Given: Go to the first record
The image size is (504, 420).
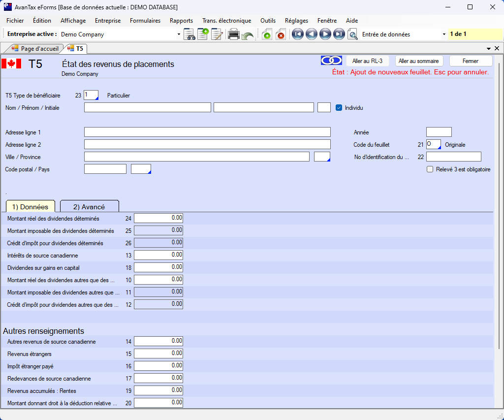Looking at the screenshot, I should tap(297, 34).
